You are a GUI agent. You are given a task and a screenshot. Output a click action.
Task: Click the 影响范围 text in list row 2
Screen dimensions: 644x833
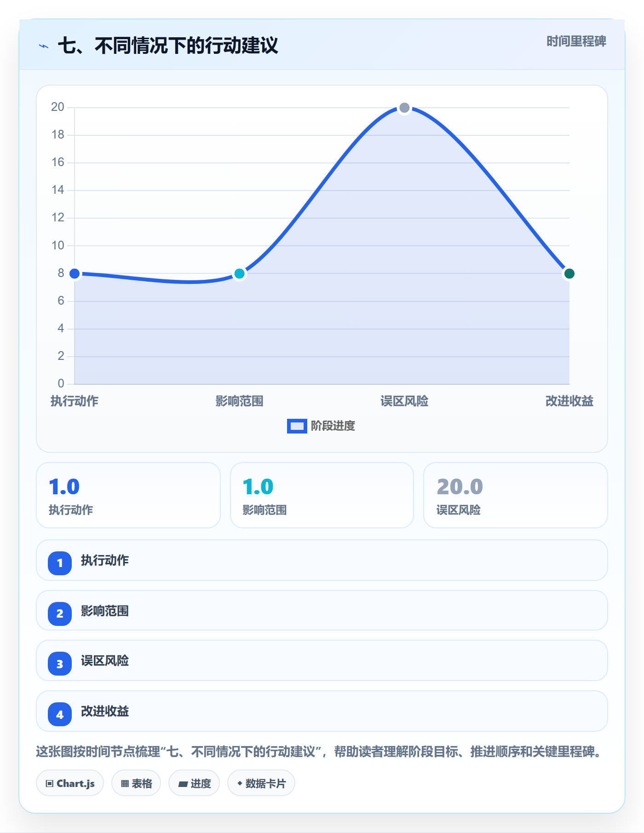pyautogui.click(x=105, y=611)
